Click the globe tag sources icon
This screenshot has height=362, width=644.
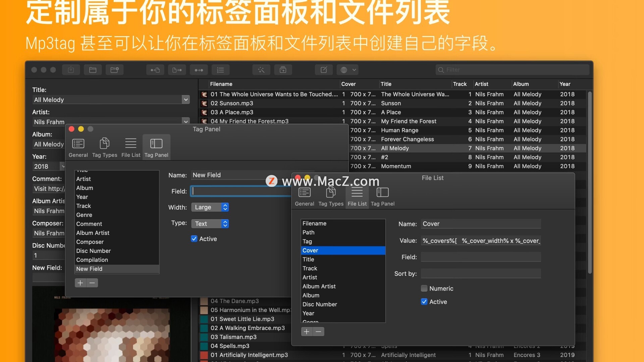[x=344, y=70]
